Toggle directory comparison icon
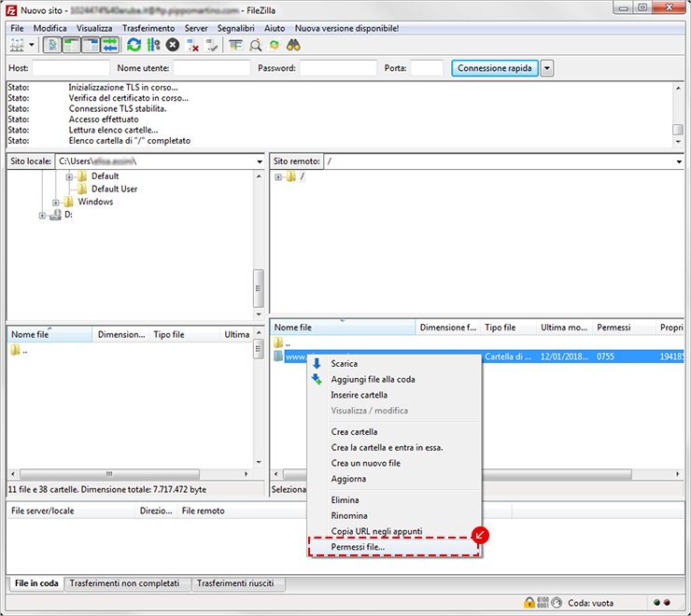Image resolution: width=691 pixels, height=616 pixels. (x=255, y=45)
